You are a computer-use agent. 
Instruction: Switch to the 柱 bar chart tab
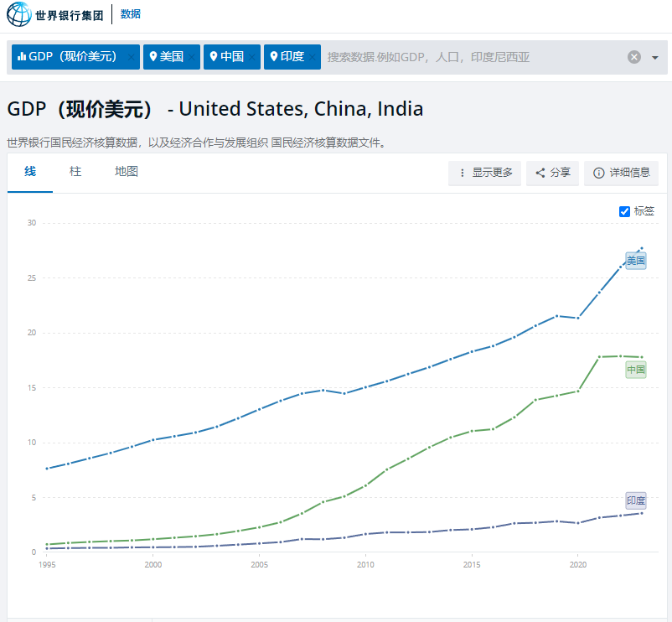pyautogui.click(x=75, y=172)
